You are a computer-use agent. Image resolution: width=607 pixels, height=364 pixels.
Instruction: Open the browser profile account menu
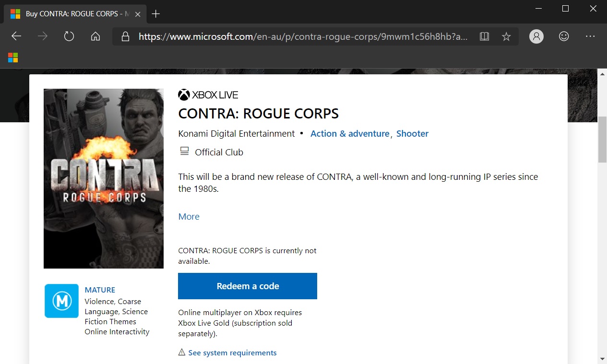coord(536,36)
